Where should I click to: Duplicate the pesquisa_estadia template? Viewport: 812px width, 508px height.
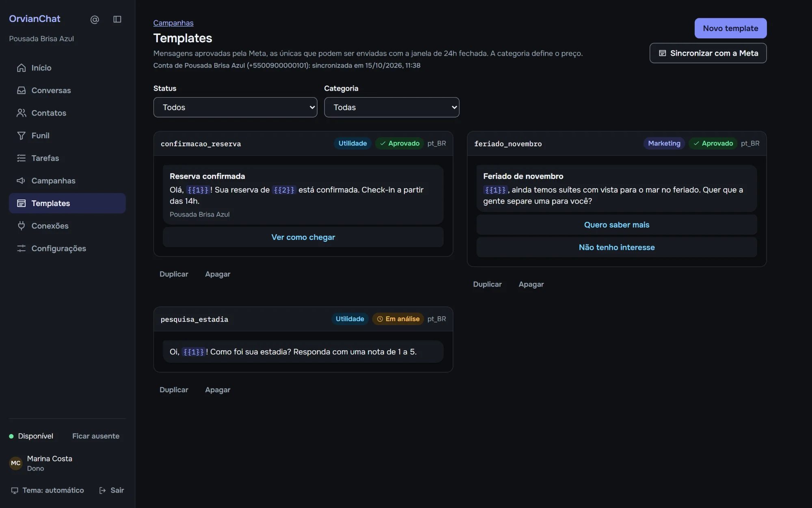pyautogui.click(x=174, y=390)
